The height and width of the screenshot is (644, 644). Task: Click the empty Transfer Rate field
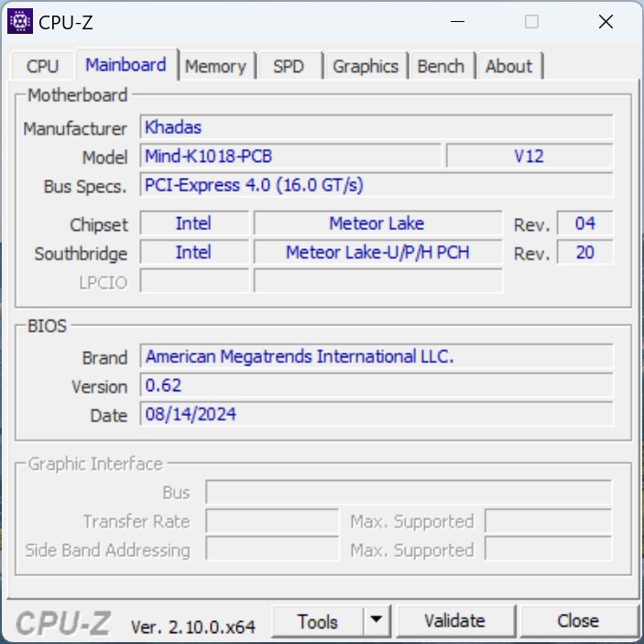pyautogui.click(x=272, y=520)
